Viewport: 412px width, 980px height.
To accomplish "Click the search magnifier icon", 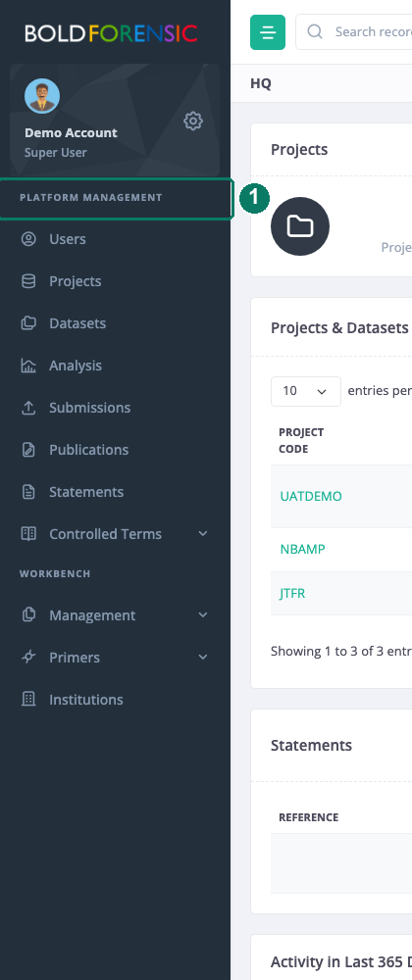I will click(315, 32).
